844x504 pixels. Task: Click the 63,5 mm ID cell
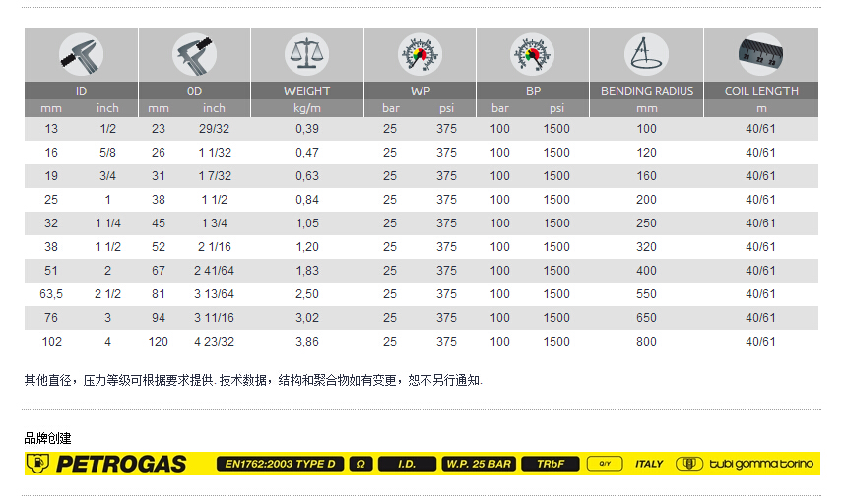51,294
